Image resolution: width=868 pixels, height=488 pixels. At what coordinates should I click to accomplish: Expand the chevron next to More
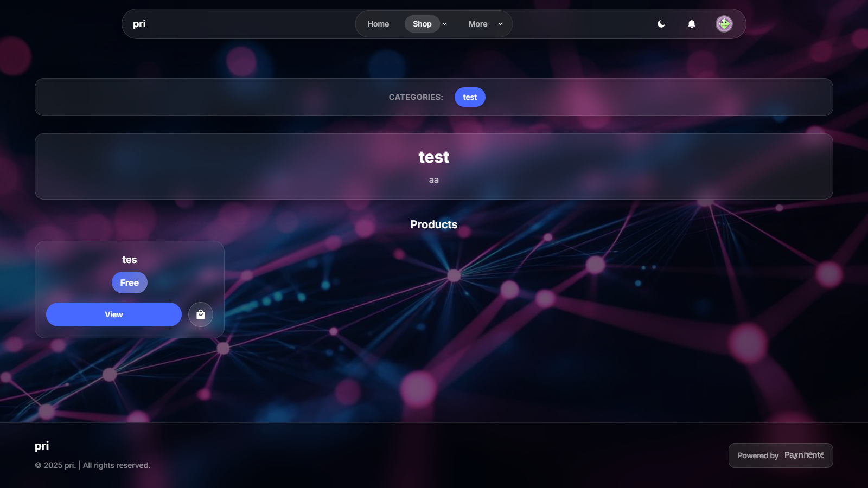coord(500,24)
